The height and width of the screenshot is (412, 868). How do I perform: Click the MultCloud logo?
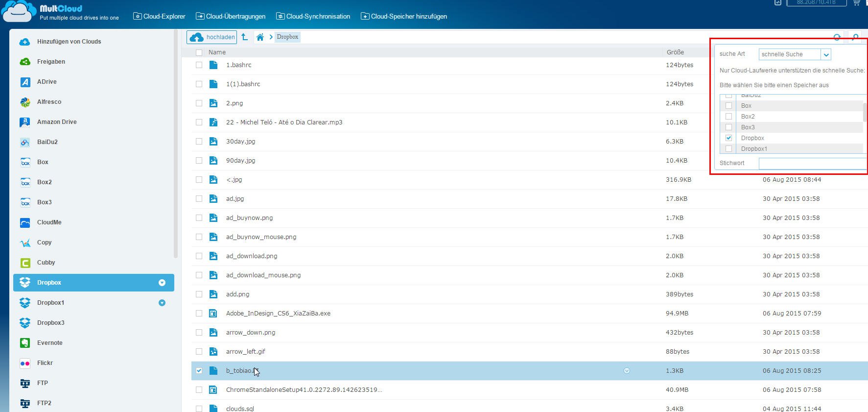click(60, 12)
